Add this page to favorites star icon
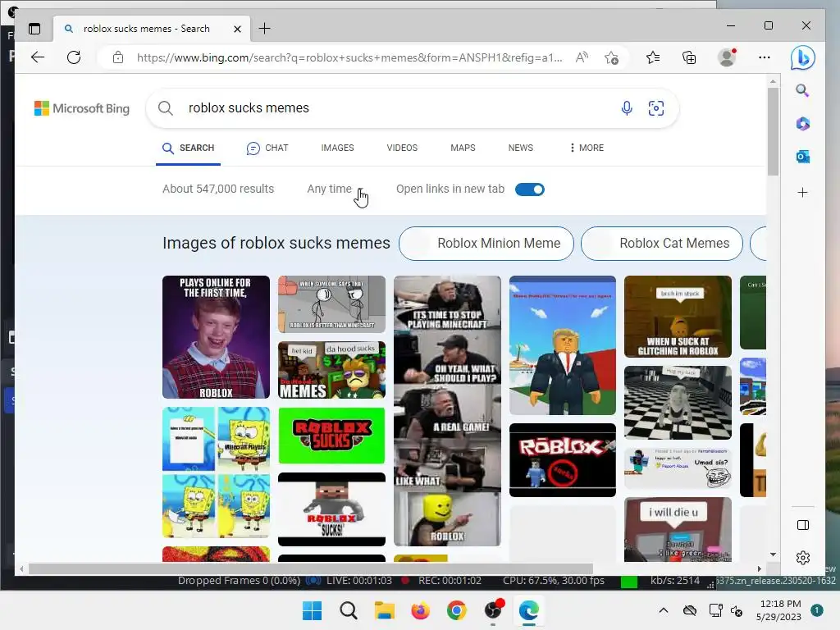840x630 pixels. tap(612, 57)
